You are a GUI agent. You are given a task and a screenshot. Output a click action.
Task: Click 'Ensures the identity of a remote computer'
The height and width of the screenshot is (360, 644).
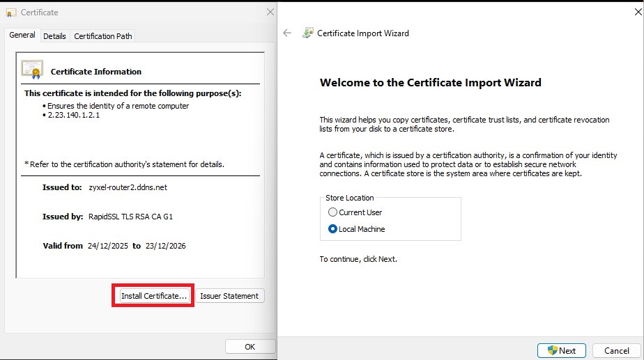click(x=118, y=106)
